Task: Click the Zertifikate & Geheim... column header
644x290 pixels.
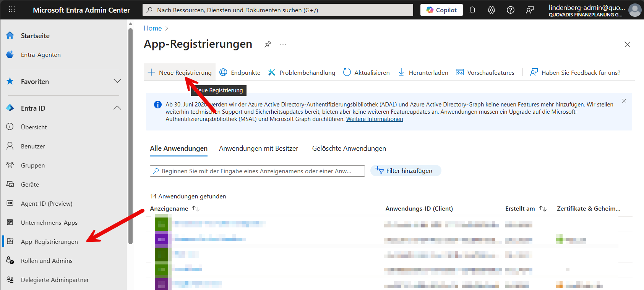Action: coord(589,208)
